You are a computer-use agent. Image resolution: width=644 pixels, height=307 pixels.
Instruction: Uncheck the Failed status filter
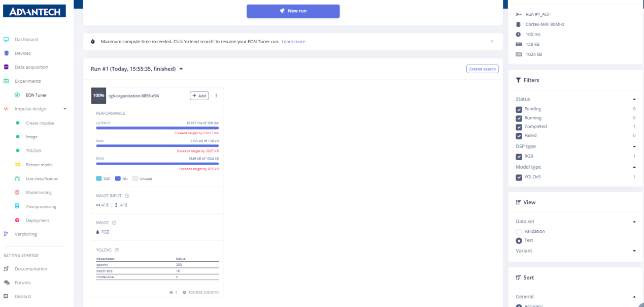point(519,136)
